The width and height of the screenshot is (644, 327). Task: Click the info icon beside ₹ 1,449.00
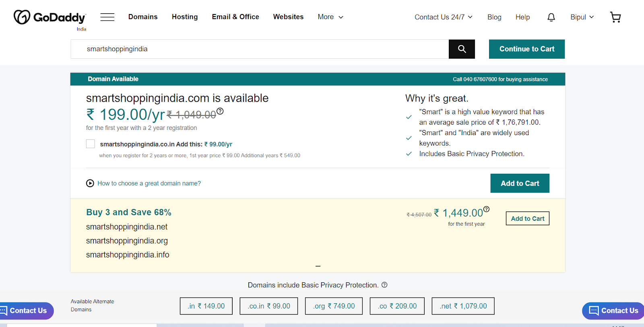(486, 209)
